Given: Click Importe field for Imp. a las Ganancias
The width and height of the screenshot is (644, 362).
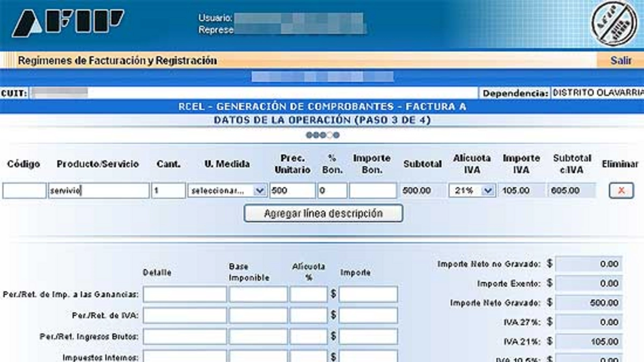Looking at the screenshot, I should pyautogui.click(x=368, y=294).
